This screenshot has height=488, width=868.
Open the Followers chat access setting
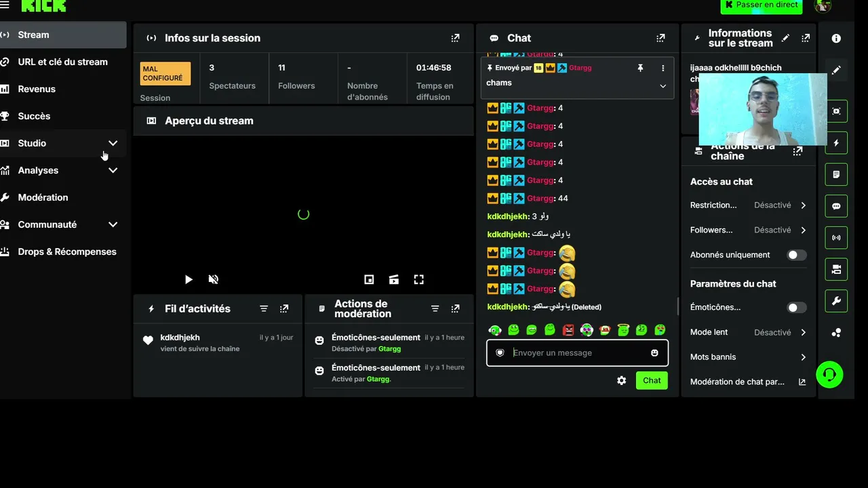[749, 230]
